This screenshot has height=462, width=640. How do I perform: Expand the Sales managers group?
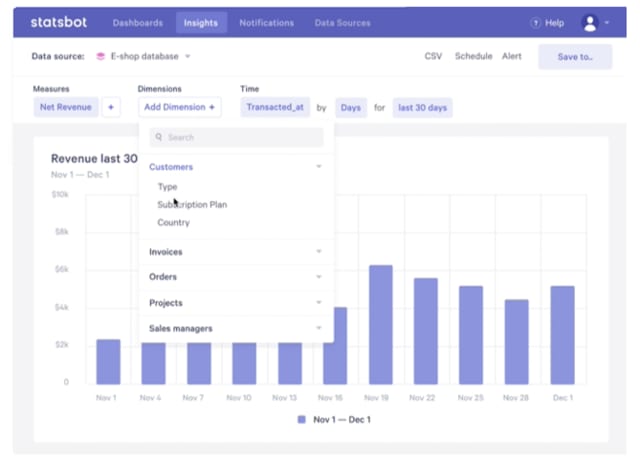tap(236, 329)
